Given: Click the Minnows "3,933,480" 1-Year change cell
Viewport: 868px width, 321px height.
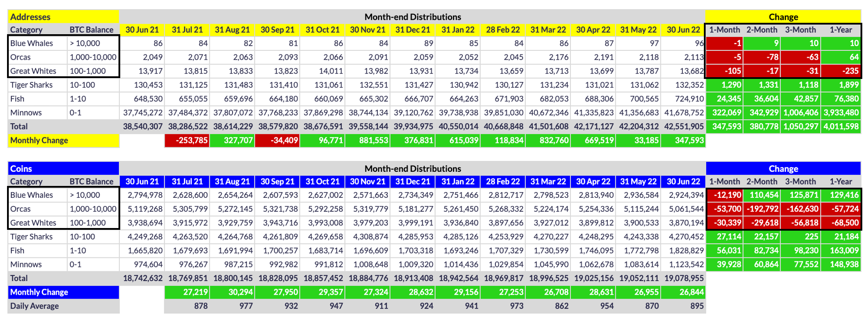Looking at the screenshot, I should point(841,112).
